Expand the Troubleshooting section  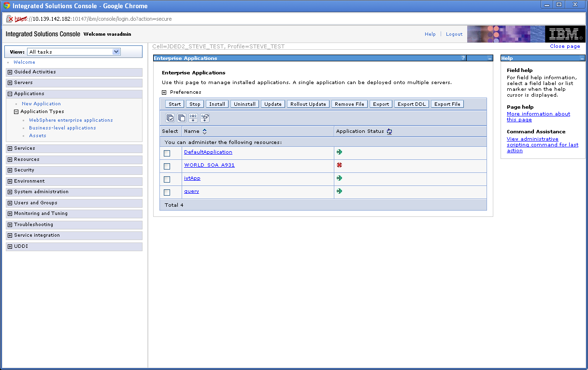tap(10, 225)
